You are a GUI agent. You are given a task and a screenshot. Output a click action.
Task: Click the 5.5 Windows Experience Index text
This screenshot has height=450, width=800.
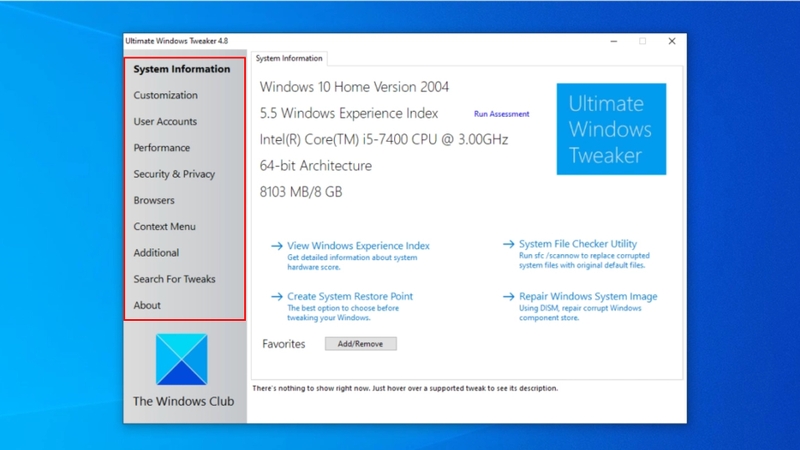348,113
